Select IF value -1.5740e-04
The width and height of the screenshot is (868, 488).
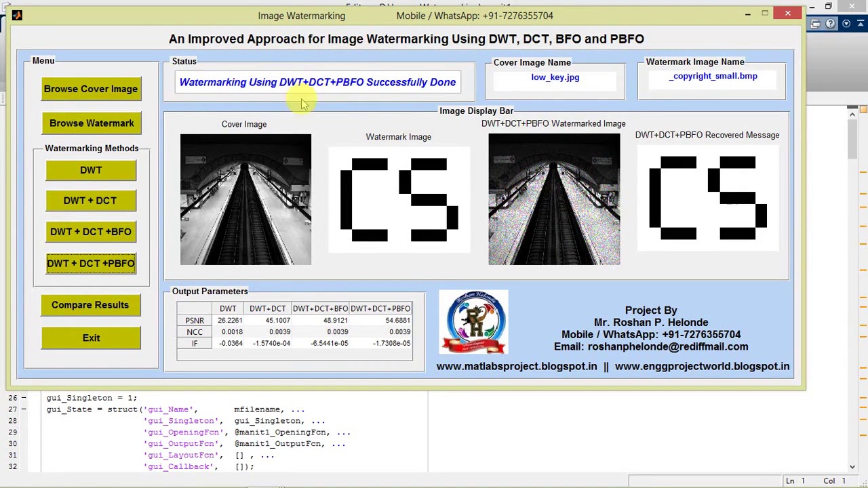click(271, 344)
